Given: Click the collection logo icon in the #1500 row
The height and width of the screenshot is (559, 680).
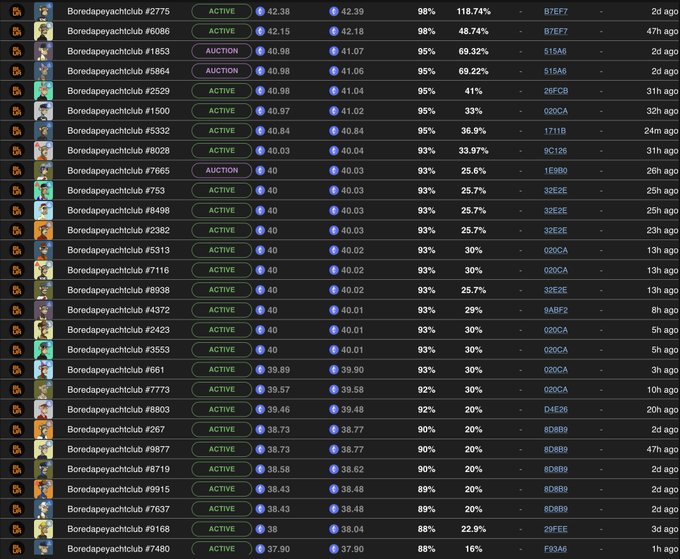Looking at the screenshot, I should pos(17,111).
